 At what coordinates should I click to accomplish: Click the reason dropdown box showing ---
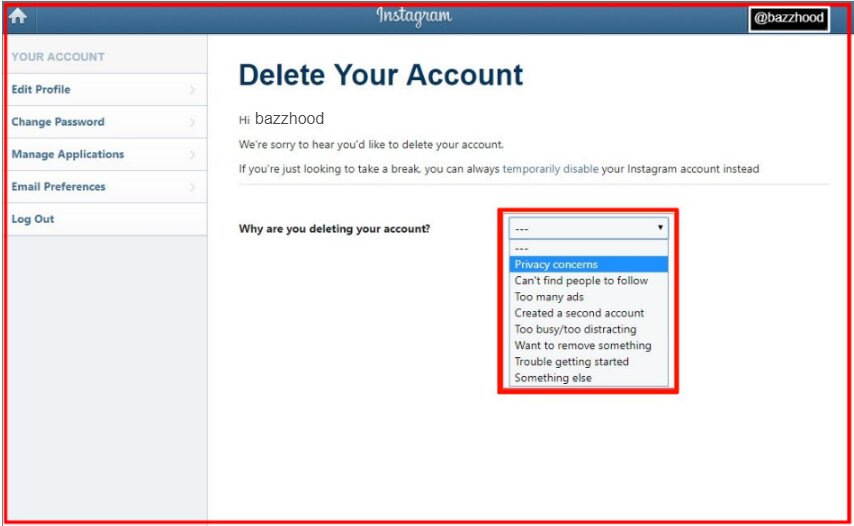588,228
